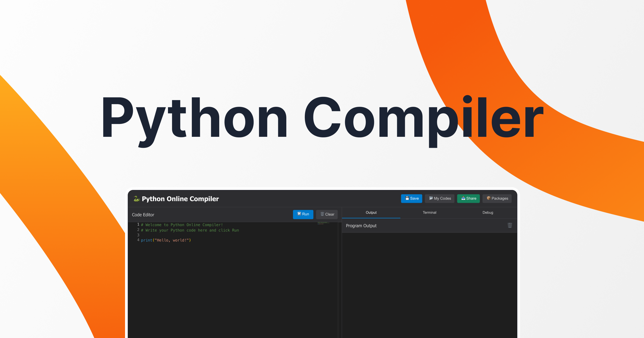Click the inbox tray icon inside Share button
644x338 pixels.
tap(463, 199)
